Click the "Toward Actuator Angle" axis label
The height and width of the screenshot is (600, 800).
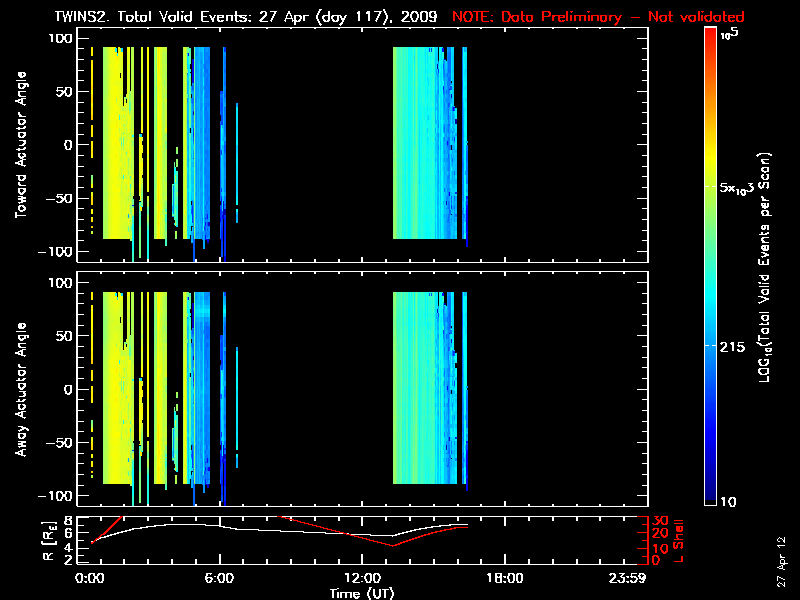(18, 145)
